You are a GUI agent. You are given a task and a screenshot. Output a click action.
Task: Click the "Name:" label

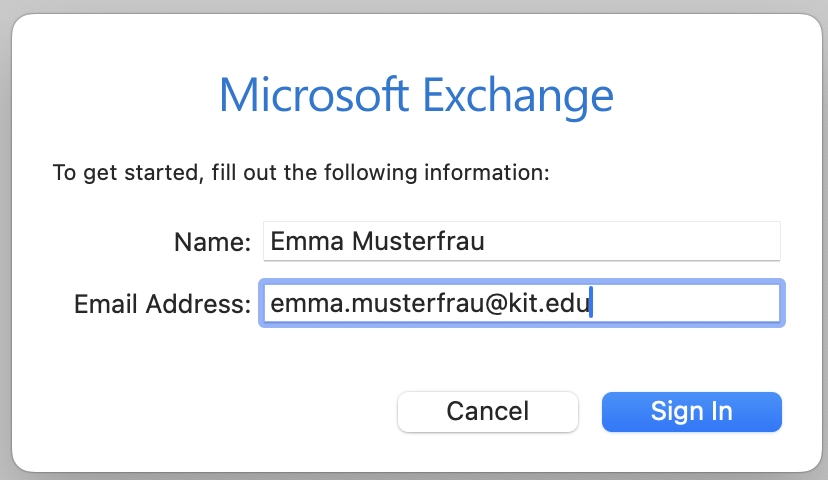tap(212, 242)
